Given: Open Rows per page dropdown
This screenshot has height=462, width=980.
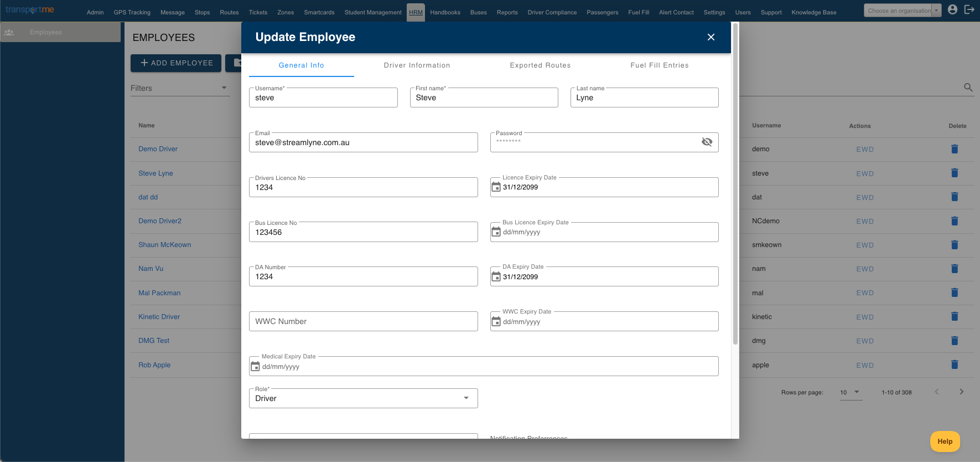Looking at the screenshot, I should [851, 392].
